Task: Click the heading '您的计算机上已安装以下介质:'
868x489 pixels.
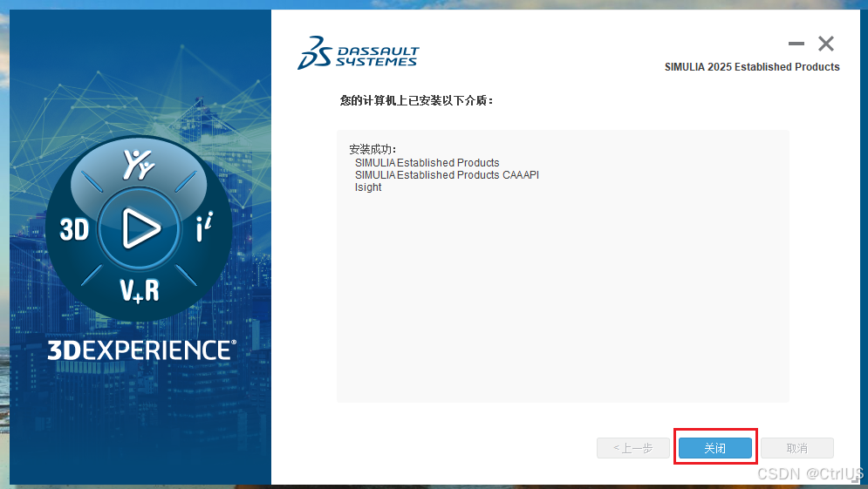Action: click(416, 100)
